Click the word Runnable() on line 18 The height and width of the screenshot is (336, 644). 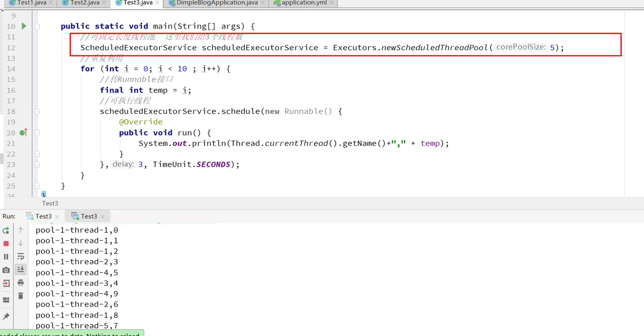click(308, 111)
